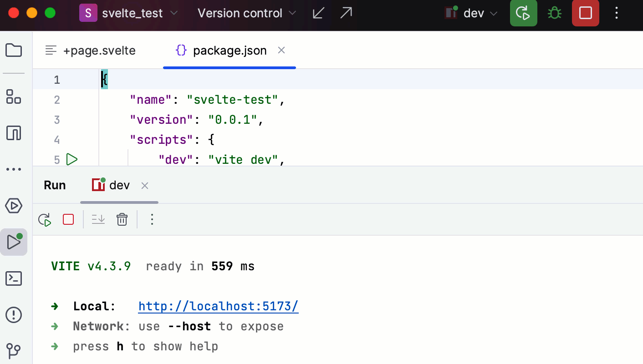Start debugging with the bug icon

554,13
